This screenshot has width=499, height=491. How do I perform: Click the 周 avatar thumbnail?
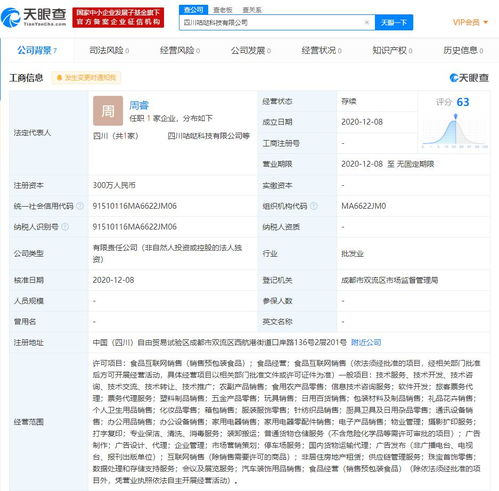pyautogui.click(x=108, y=111)
